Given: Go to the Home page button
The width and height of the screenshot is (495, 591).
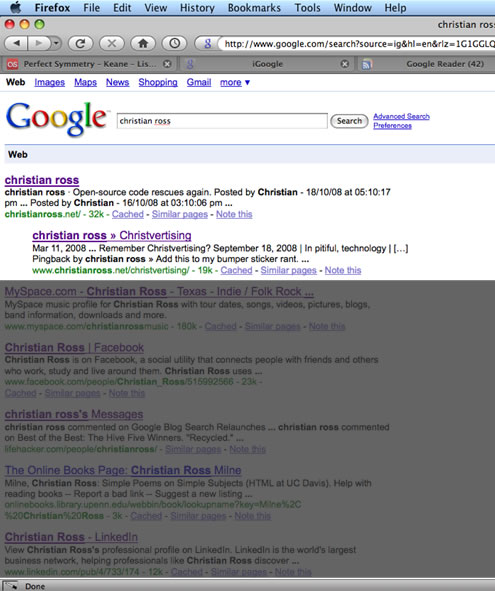Looking at the screenshot, I should [143, 43].
